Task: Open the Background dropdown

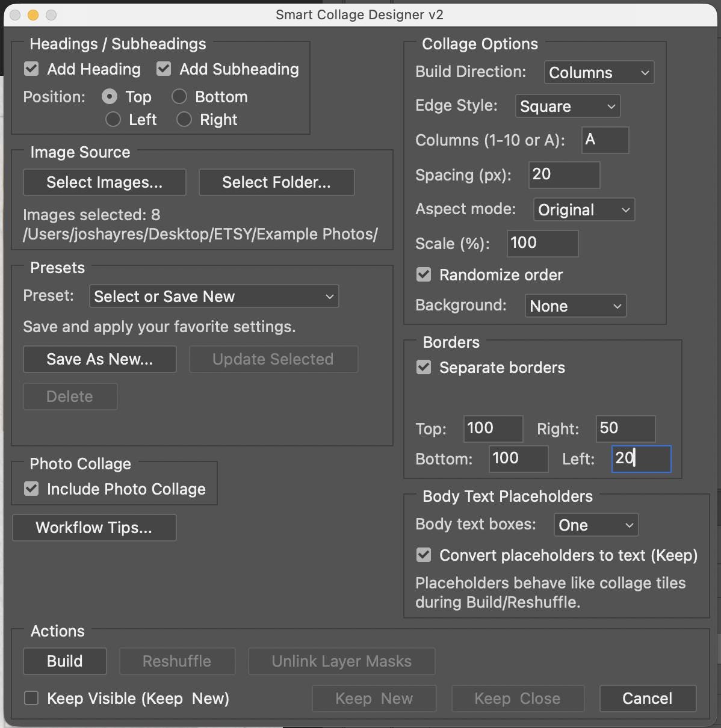Action: tap(575, 306)
